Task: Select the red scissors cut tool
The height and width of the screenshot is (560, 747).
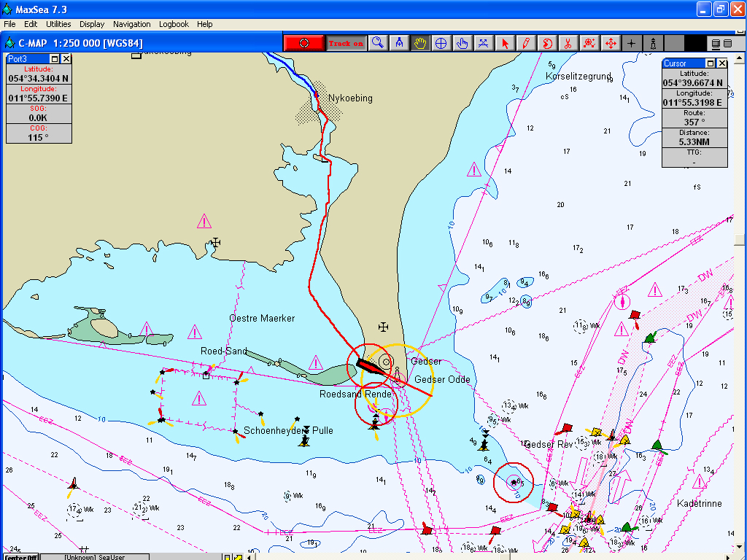Action: tap(568, 43)
